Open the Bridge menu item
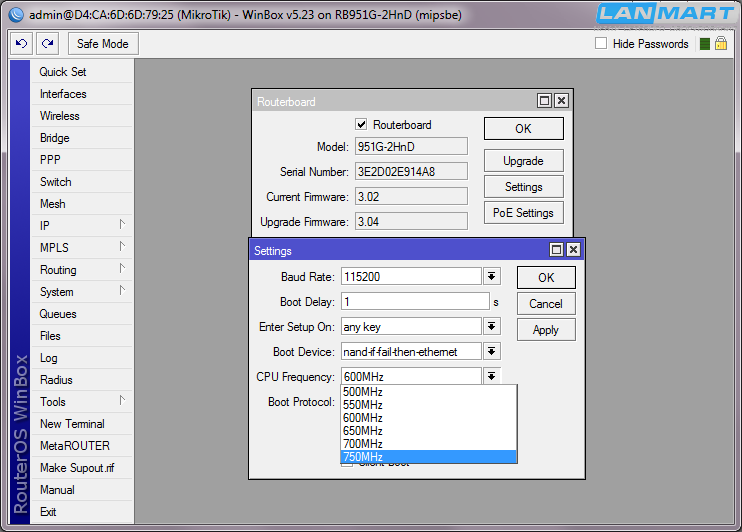The image size is (742, 532). (81, 138)
